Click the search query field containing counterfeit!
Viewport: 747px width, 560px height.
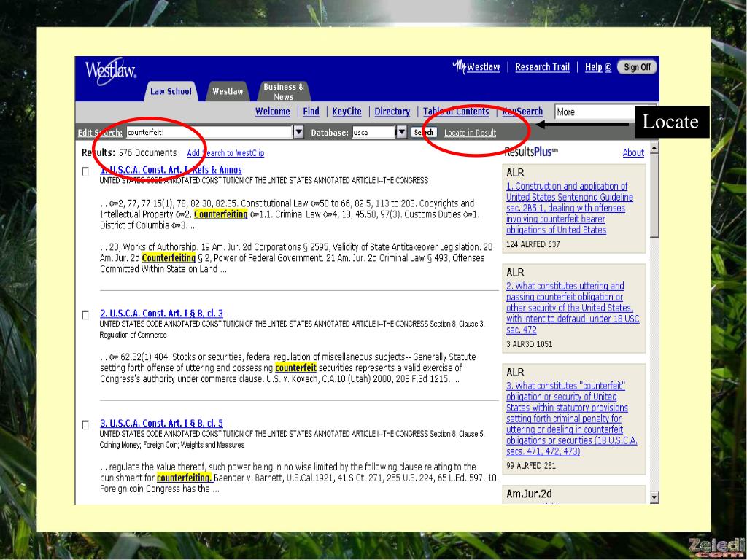(x=209, y=132)
